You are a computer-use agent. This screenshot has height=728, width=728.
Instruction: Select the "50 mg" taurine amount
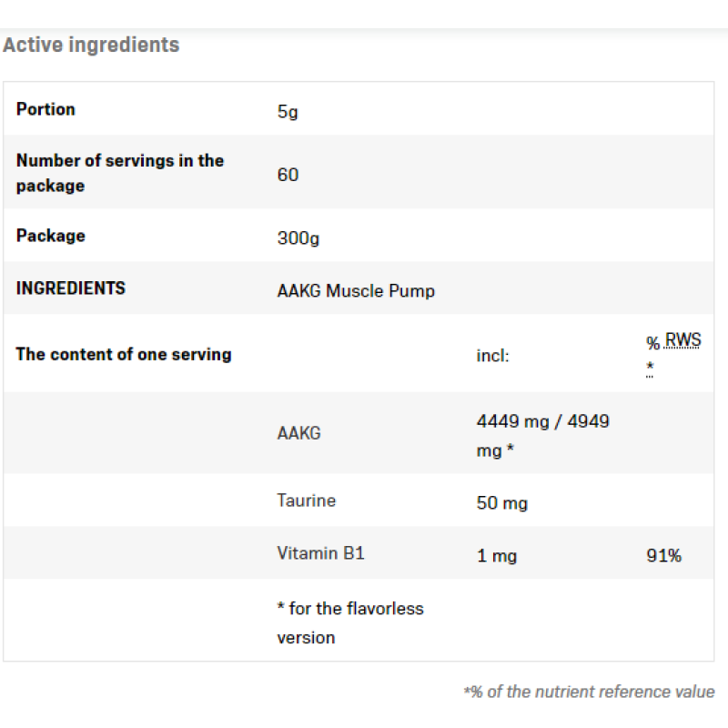tap(501, 503)
